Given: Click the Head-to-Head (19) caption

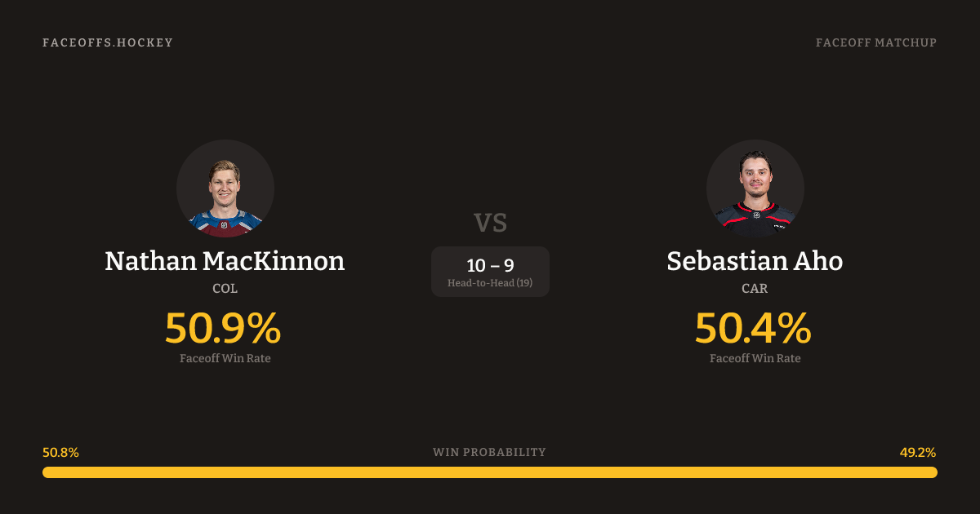Looking at the screenshot, I should click(490, 283).
